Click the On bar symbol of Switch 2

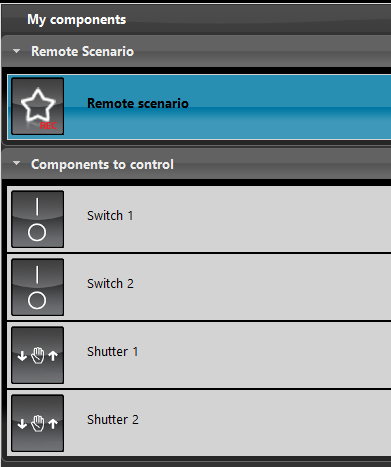[37, 275]
